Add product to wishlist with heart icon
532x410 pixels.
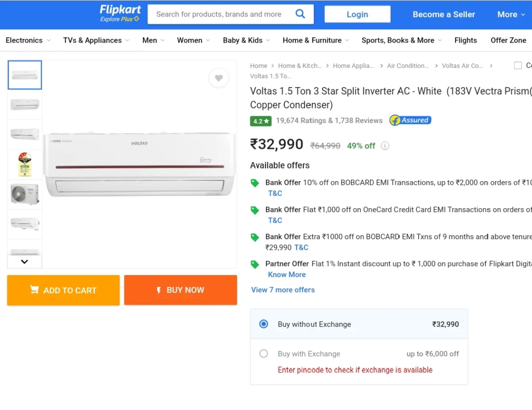(219, 78)
